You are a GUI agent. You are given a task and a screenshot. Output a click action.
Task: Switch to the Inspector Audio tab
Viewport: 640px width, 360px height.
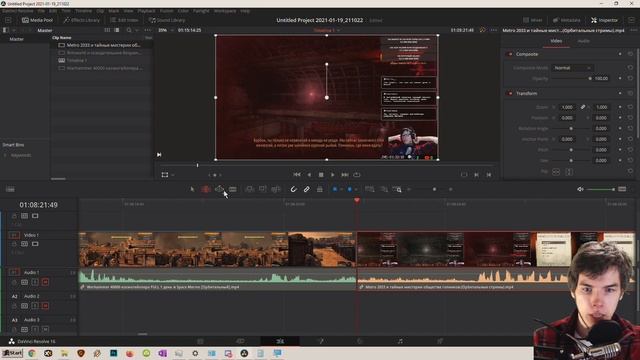click(583, 41)
